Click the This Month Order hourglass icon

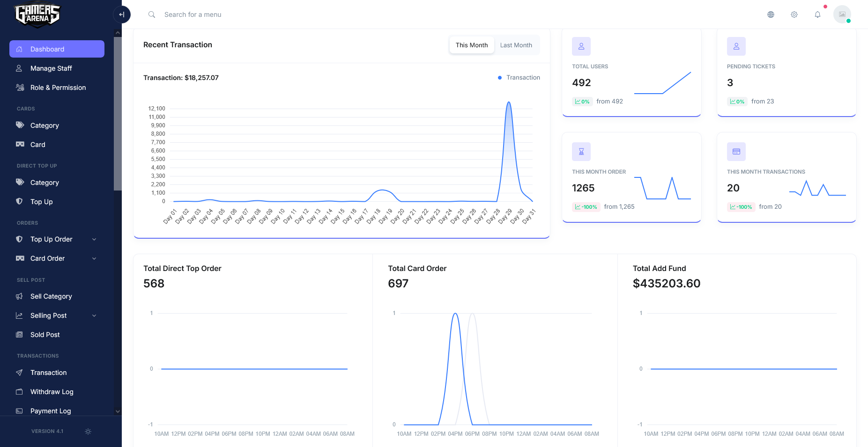(x=581, y=152)
